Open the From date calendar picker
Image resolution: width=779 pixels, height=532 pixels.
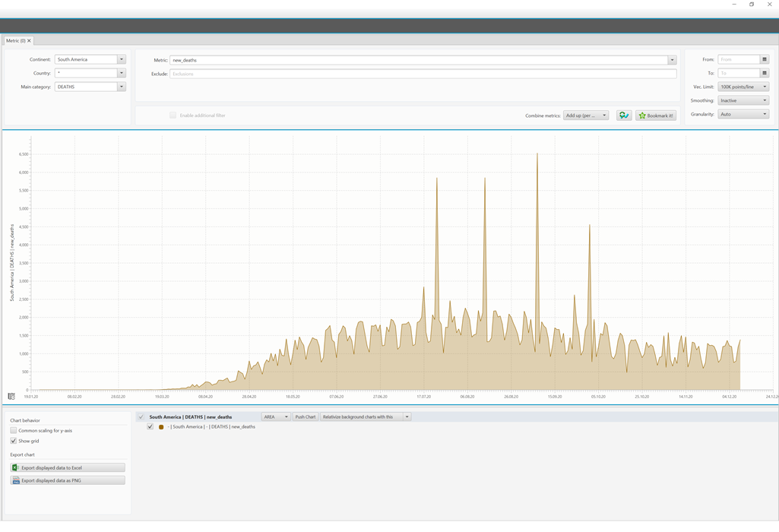point(765,59)
